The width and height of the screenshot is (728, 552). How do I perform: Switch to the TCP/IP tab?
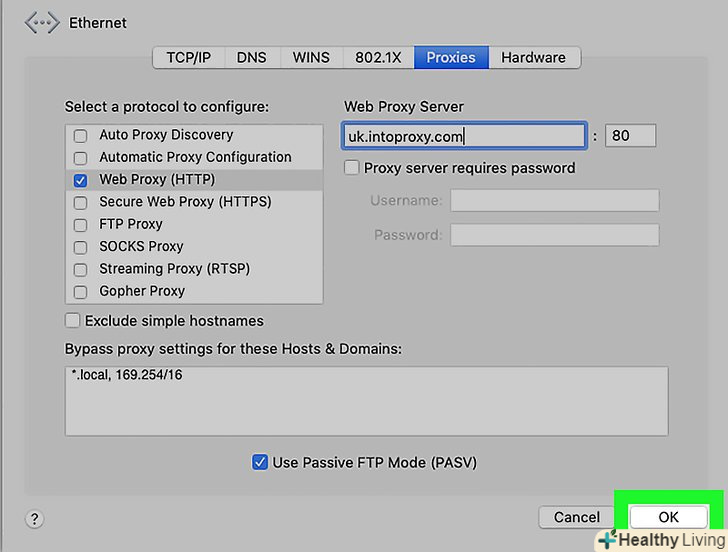click(189, 58)
